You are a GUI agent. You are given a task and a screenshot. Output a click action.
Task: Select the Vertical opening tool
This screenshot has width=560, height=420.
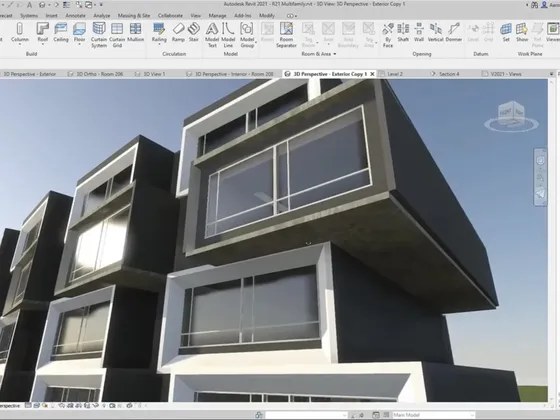[x=436, y=32]
